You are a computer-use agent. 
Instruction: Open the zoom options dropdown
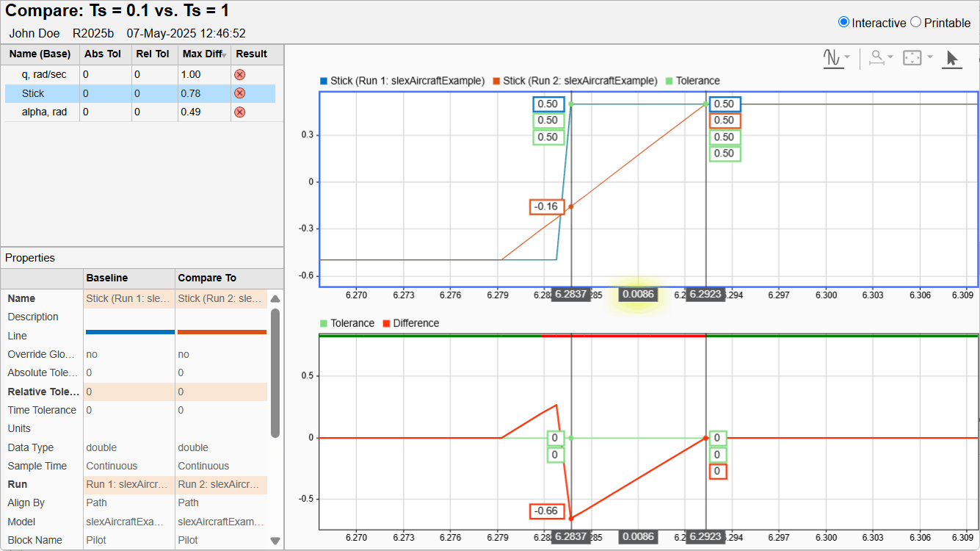[x=890, y=57]
